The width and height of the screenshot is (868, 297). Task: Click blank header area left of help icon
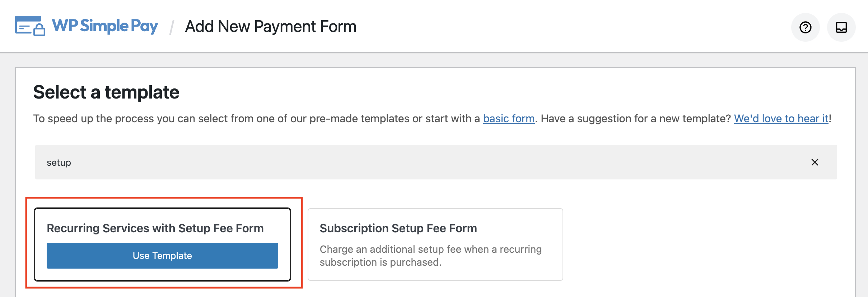(x=574, y=26)
